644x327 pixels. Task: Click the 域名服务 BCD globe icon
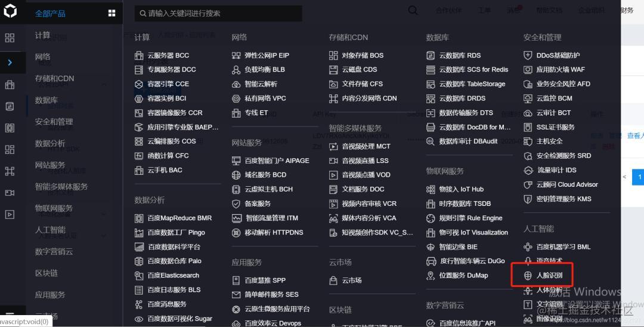(236, 175)
